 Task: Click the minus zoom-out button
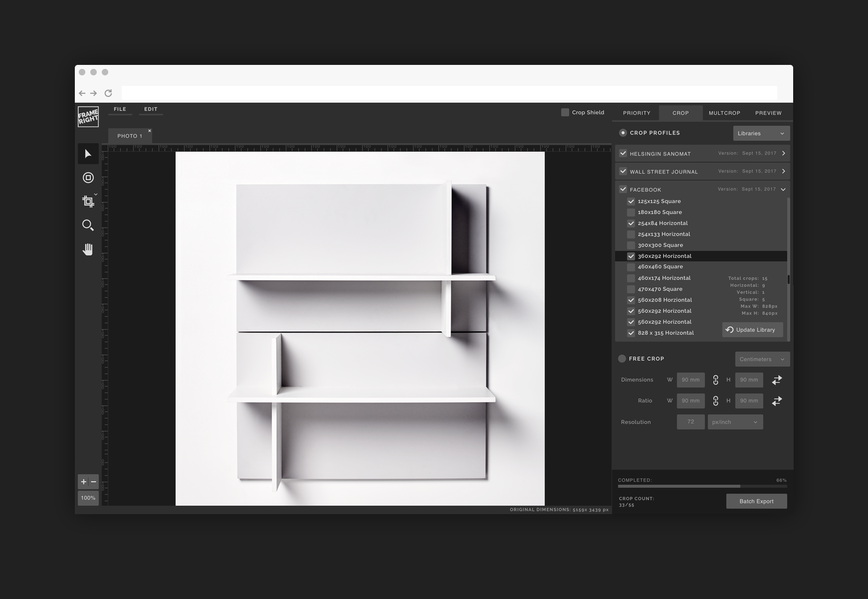[93, 482]
